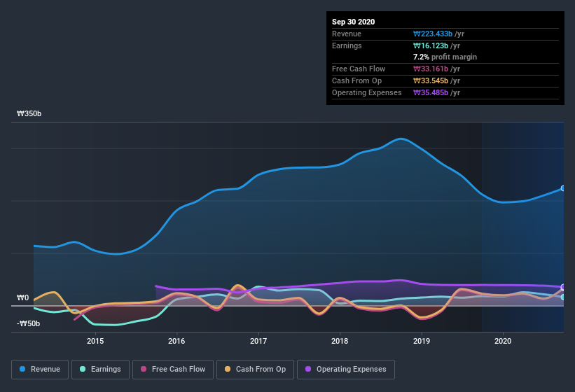Select the 2019 year label on axis
This screenshot has height=392, width=575.
click(422, 341)
